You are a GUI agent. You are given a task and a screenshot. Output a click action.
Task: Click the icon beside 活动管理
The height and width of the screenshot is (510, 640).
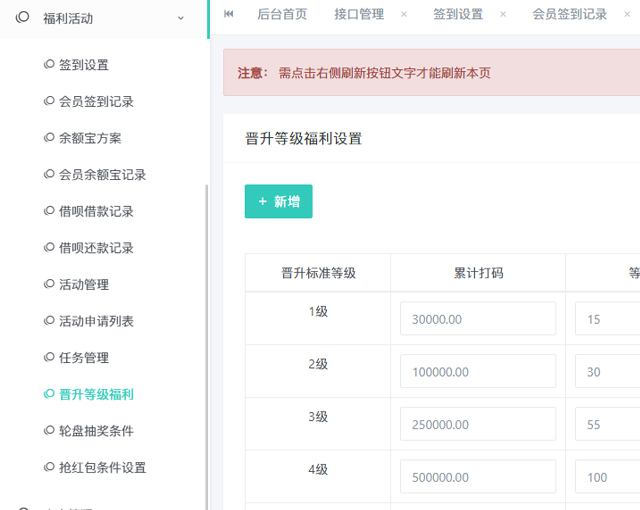coord(49,285)
